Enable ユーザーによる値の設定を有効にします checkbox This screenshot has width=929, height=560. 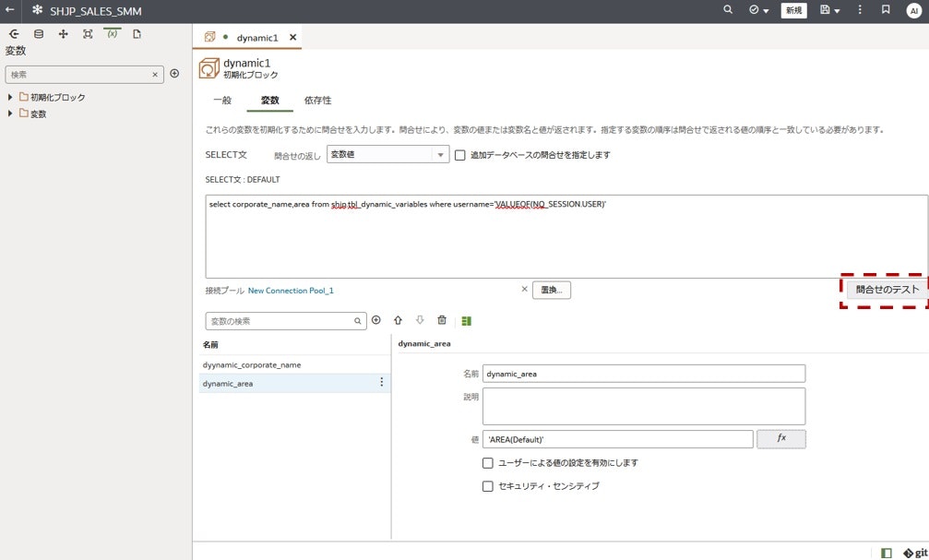488,463
